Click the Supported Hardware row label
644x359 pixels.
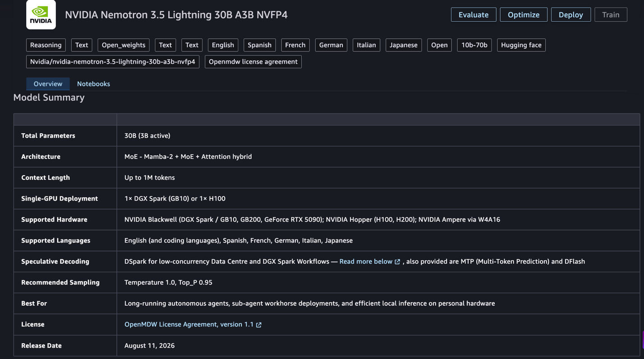pyautogui.click(x=54, y=219)
